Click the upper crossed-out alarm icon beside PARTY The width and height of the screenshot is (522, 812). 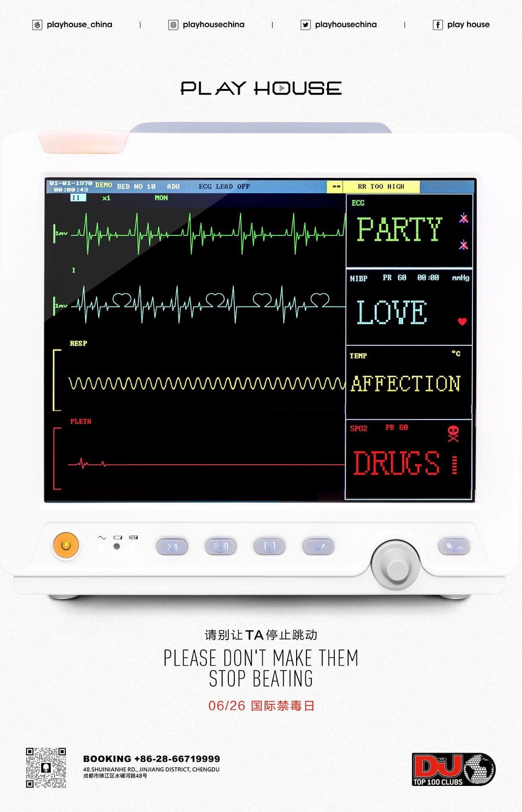pyautogui.click(x=463, y=218)
